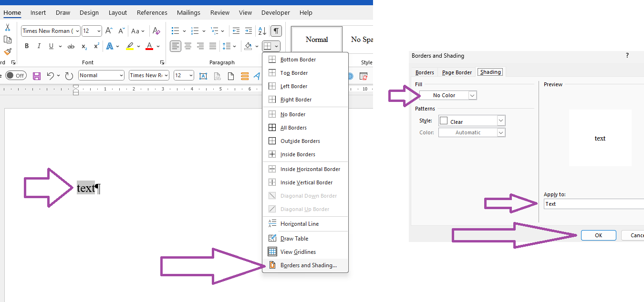Select the Normal style thumbnail

pos(317,39)
